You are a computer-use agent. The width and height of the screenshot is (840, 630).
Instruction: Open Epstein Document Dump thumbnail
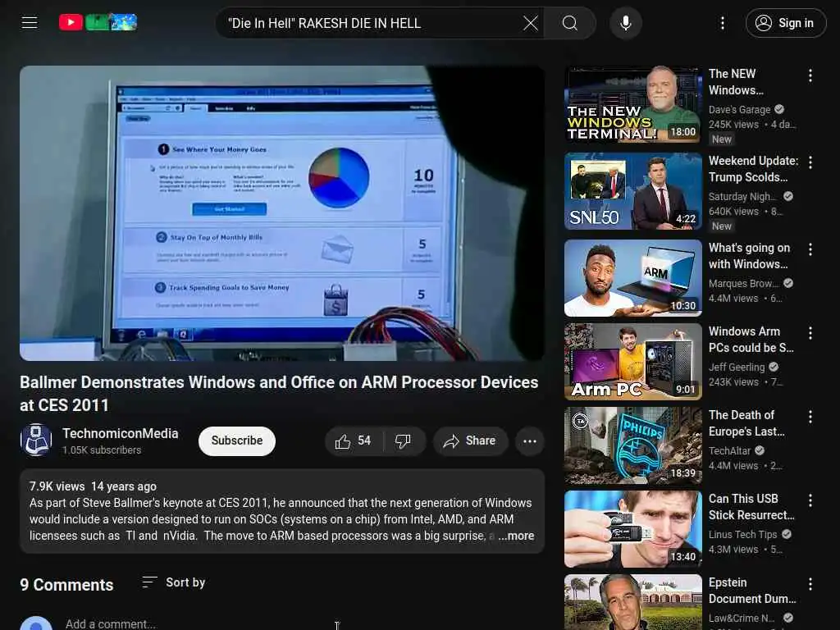(633, 602)
